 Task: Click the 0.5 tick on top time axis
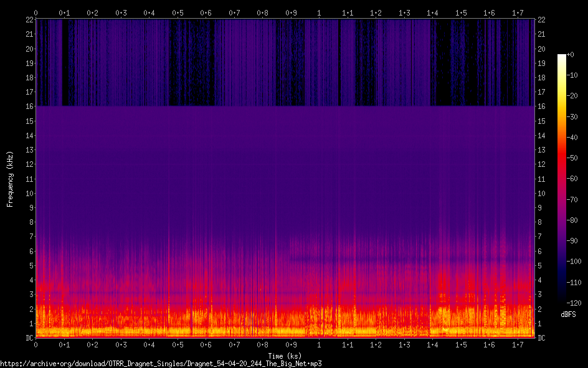tap(178, 12)
